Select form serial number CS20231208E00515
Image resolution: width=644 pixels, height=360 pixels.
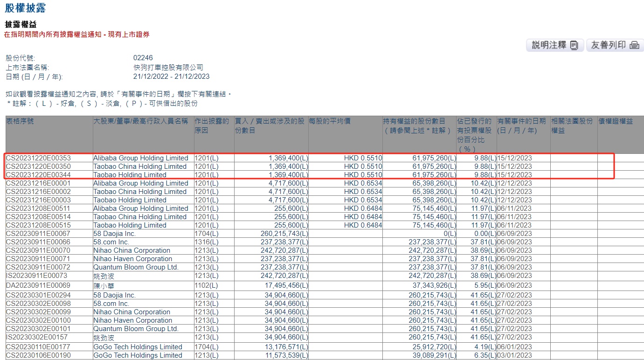tap(38, 225)
